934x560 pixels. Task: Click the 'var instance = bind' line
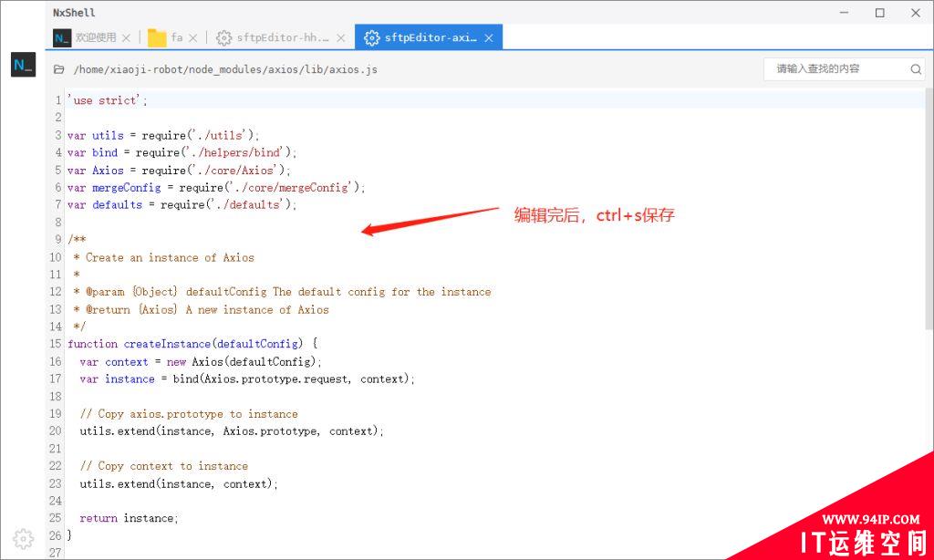coord(247,379)
